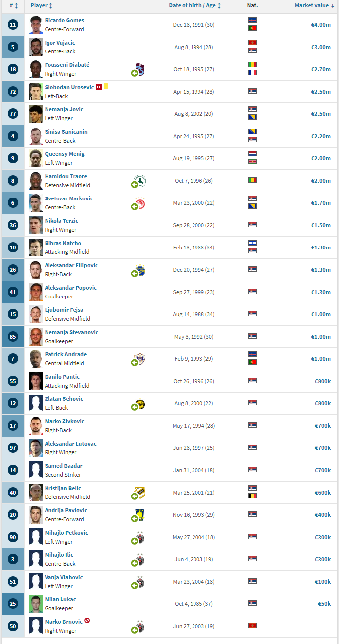This screenshot has height=644, width=339.
Task: Click the club crest beside Fousseni Diabaté
Action: [140, 69]
